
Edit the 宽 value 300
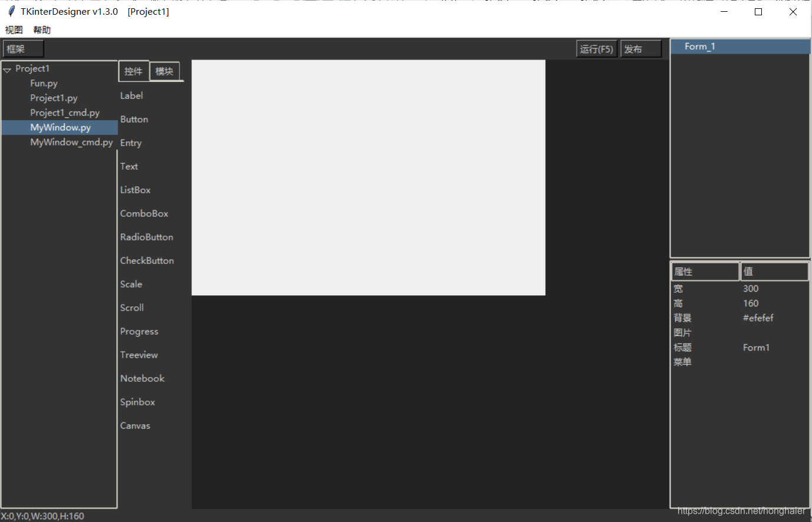click(x=751, y=289)
